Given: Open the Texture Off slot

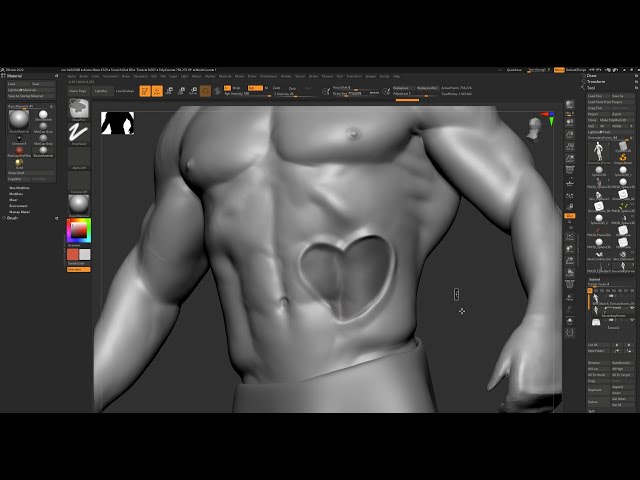Looking at the screenshot, I should tap(79, 182).
